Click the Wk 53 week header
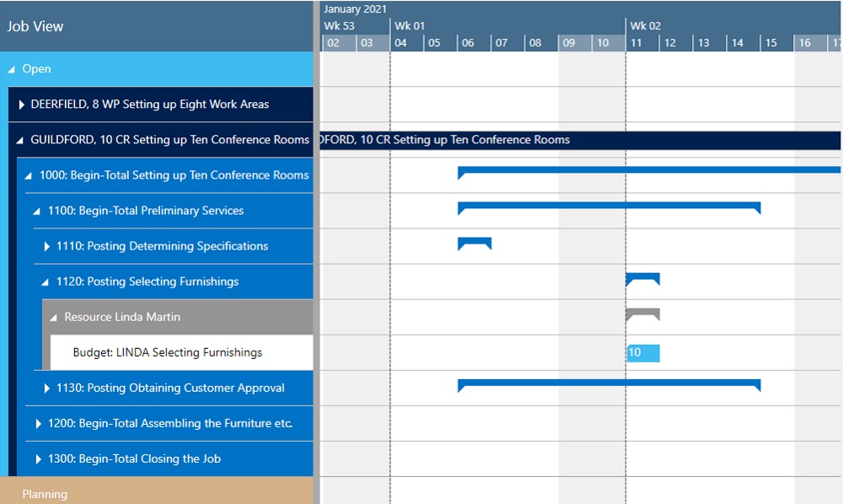 pyautogui.click(x=339, y=26)
